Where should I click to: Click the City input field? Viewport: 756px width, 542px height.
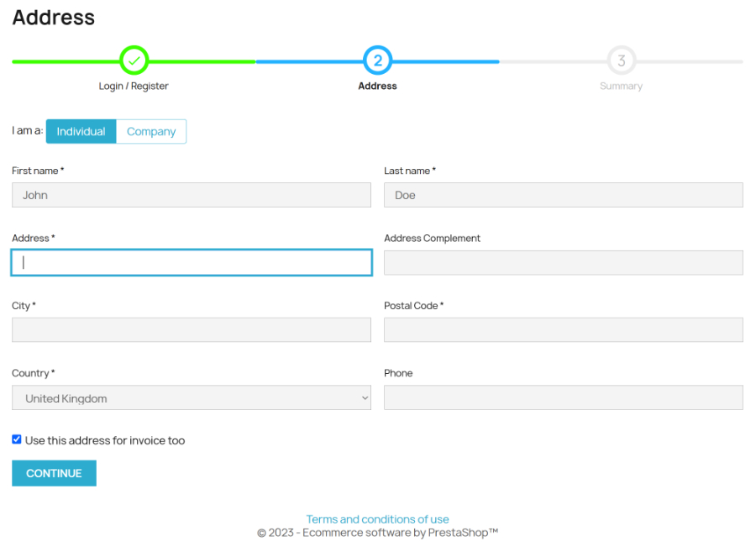click(192, 330)
